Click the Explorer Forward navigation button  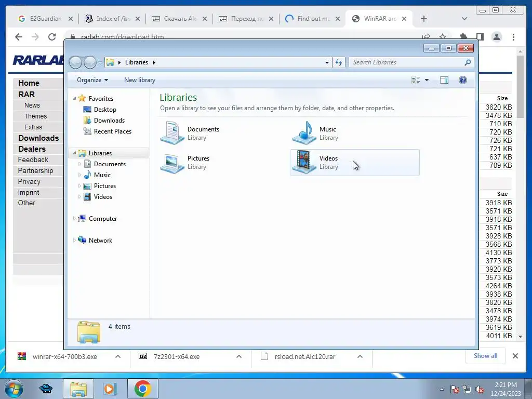point(90,62)
